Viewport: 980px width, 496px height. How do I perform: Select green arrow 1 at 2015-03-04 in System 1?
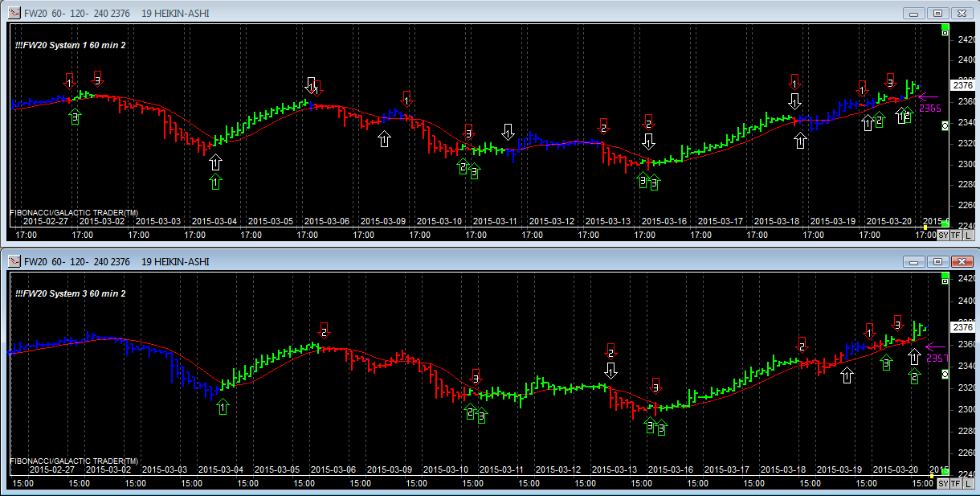[215, 182]
